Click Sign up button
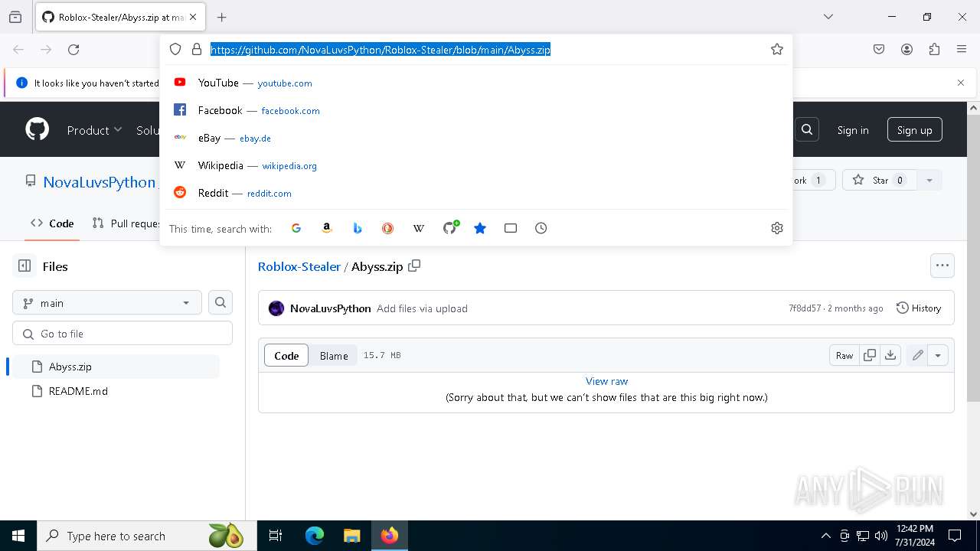980x551 pixels. click(915, 130)
